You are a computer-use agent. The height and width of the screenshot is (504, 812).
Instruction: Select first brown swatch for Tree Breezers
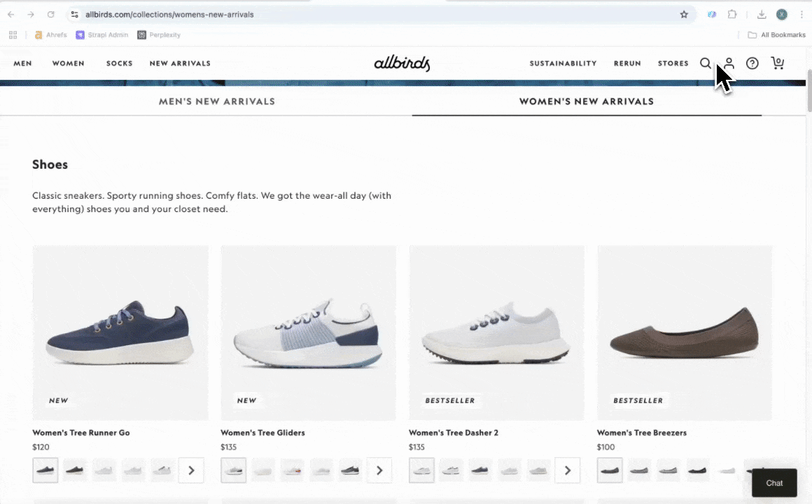(x=610, y=470)
